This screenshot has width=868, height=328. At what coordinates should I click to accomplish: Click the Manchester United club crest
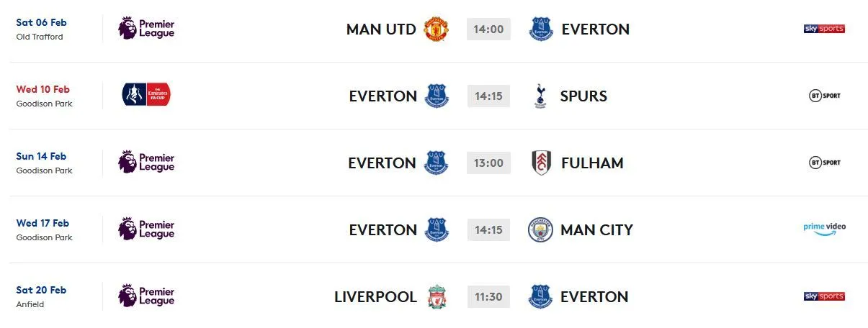(x=437, y=29)
